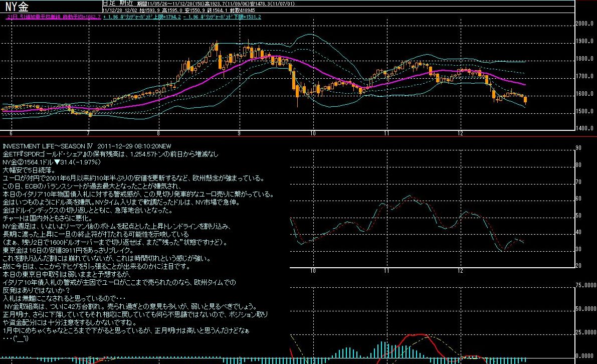Click the 25.0000 MACD axis label

point(585,332)
